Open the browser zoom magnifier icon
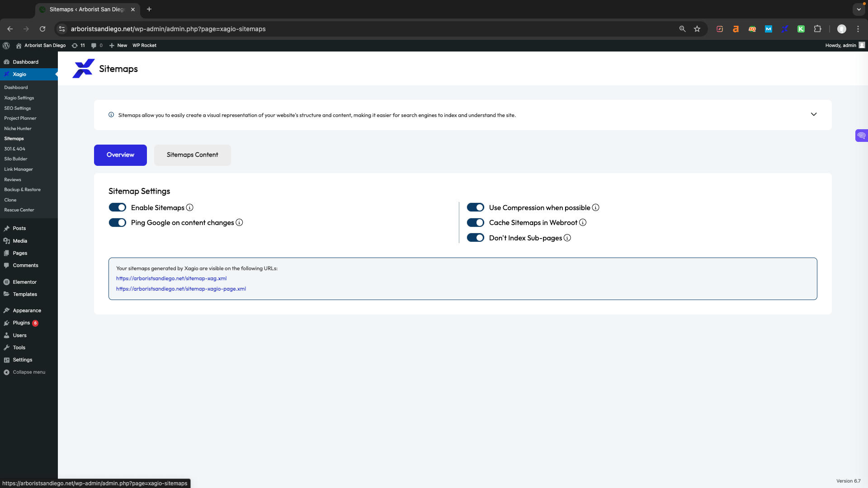This screenshot has height=488, width=868. [x=683, y=29]
